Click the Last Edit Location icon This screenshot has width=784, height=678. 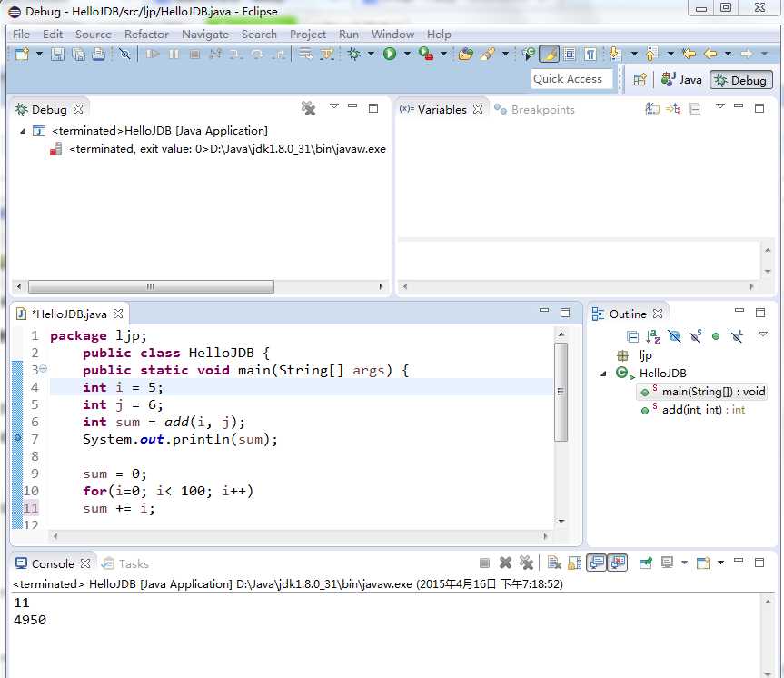pos(689,54)
